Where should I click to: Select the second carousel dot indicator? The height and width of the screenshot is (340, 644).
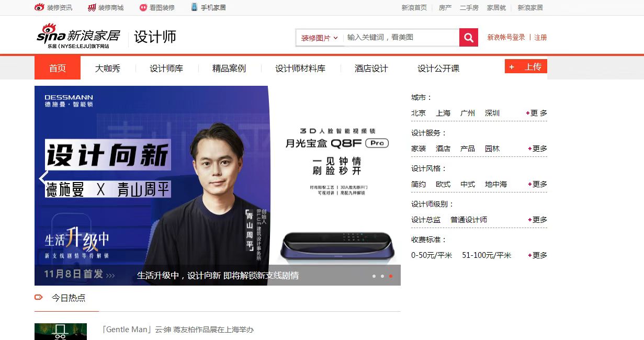tap(382, 276)
